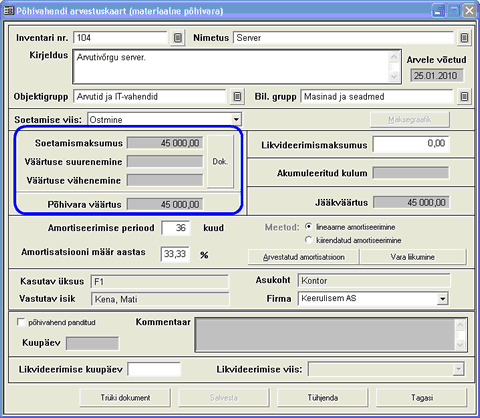Viewport: 480px width, 418px height.
Task: Select kiirendatud amortiseerimine radio button
Action: click(309, 240)
